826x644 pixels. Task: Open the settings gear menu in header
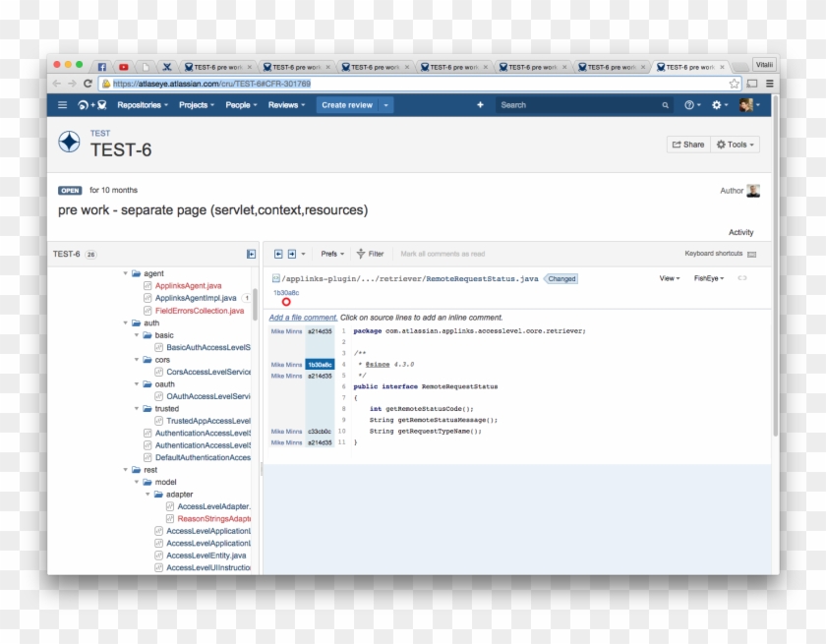719,105
